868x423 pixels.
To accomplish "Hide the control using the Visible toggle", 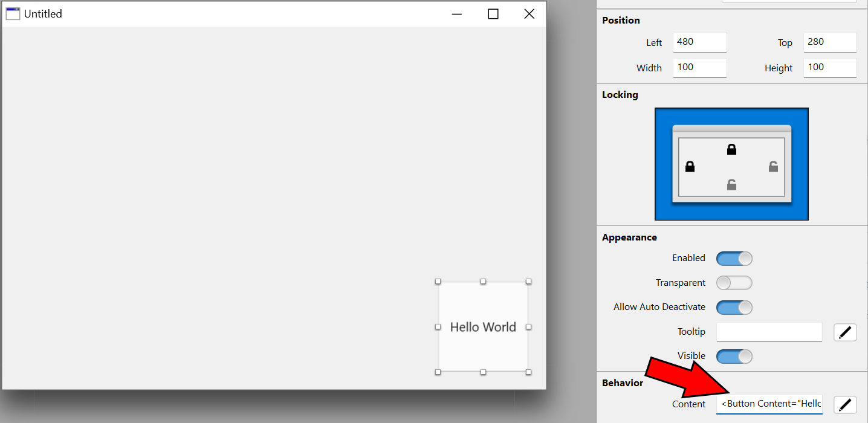I will tap(734, 356).
